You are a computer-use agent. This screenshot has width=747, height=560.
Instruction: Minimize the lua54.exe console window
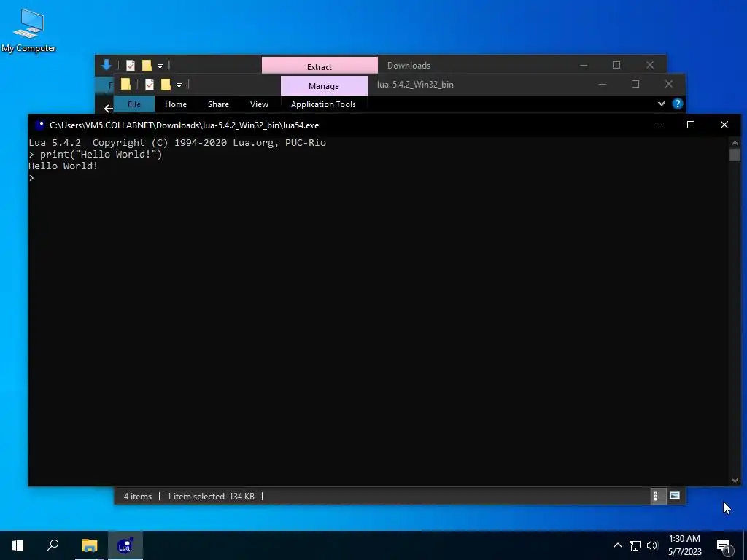(x=658, y=125)
